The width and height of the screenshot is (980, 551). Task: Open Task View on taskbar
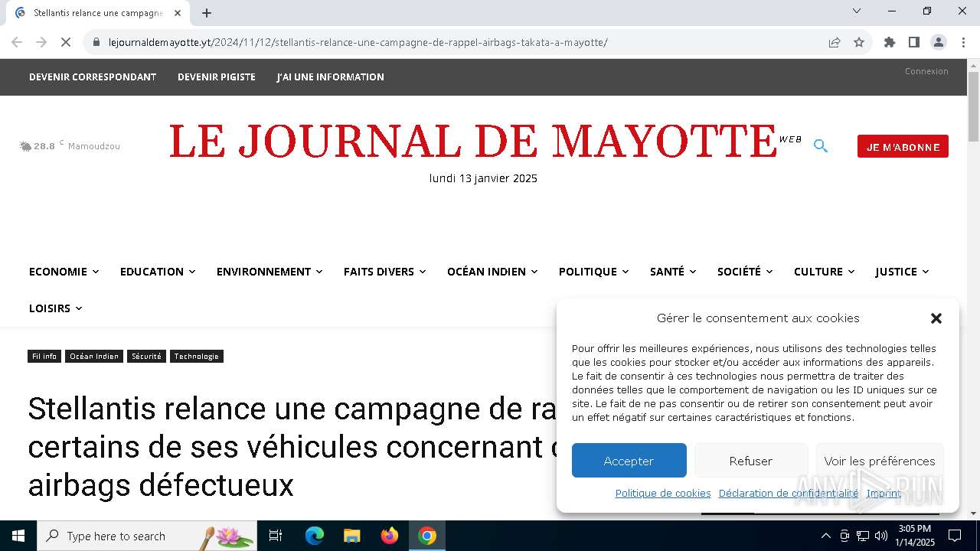coord(276,536)
